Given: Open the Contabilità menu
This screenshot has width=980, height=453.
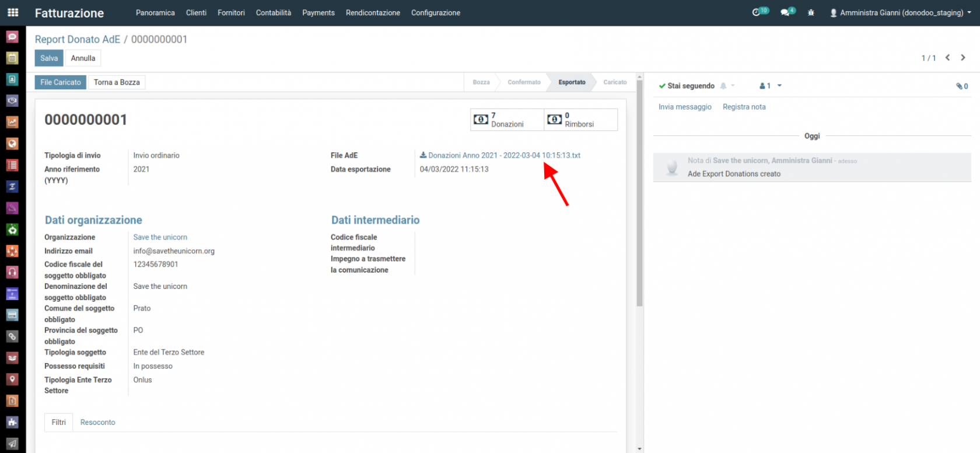Looking at the screenshot, I should click(273, 13).
